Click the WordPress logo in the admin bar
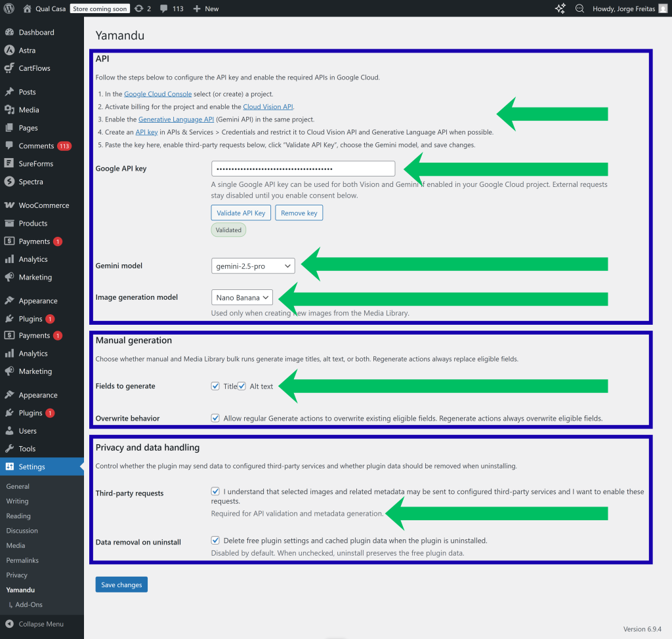Screen dimensions: 672x639 (x=9, y=9)
